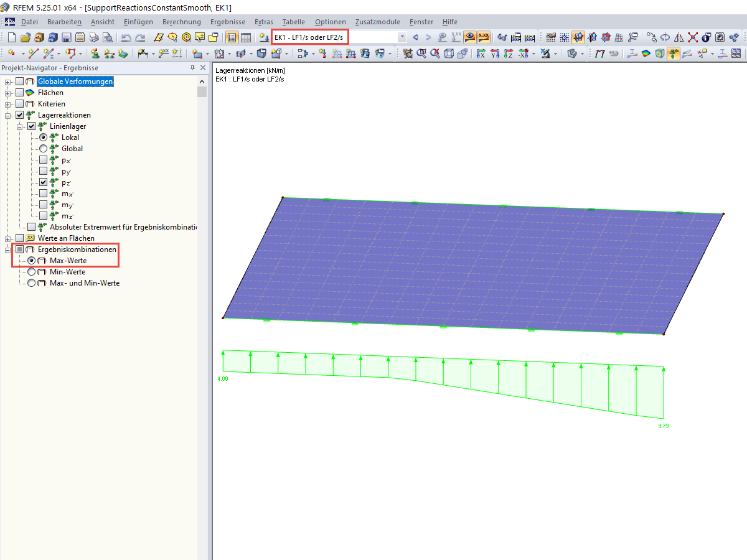Open the Ergebnisse menu

coord(228,22)
